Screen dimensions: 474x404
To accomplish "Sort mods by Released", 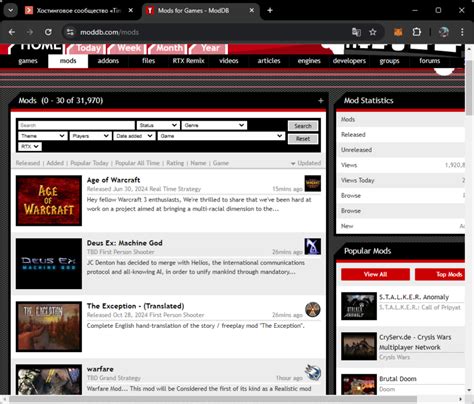I will coord(28,163).
